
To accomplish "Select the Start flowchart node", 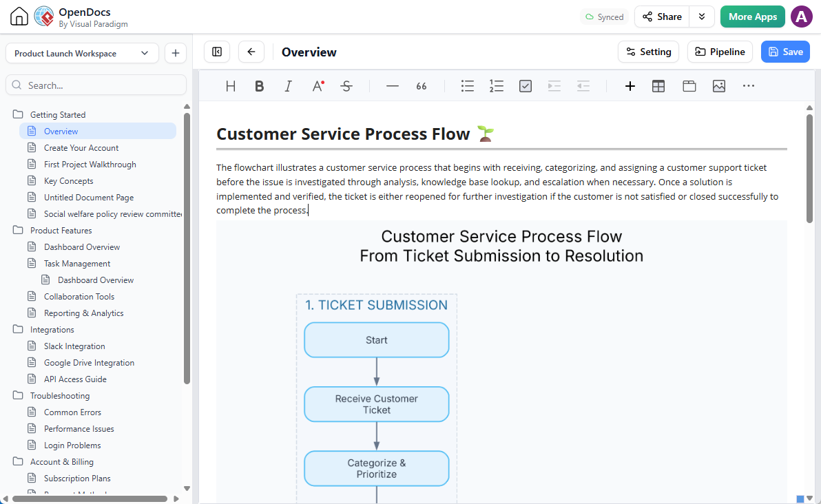I will (x=377, y=339).
